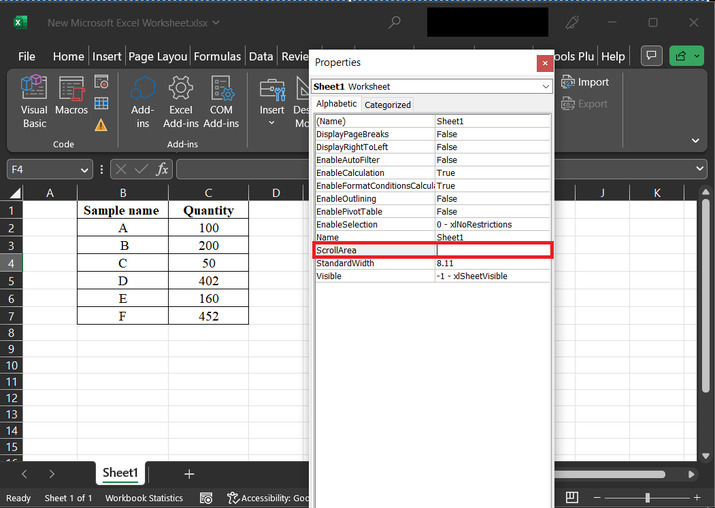Open the Formulas ribbon tab
Image resolution: width=715 pixels, height=508 pixels.
pos(217,57)
